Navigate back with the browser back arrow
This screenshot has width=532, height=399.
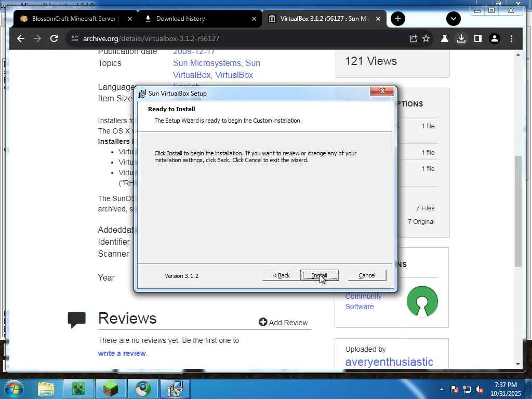(21, 38)
